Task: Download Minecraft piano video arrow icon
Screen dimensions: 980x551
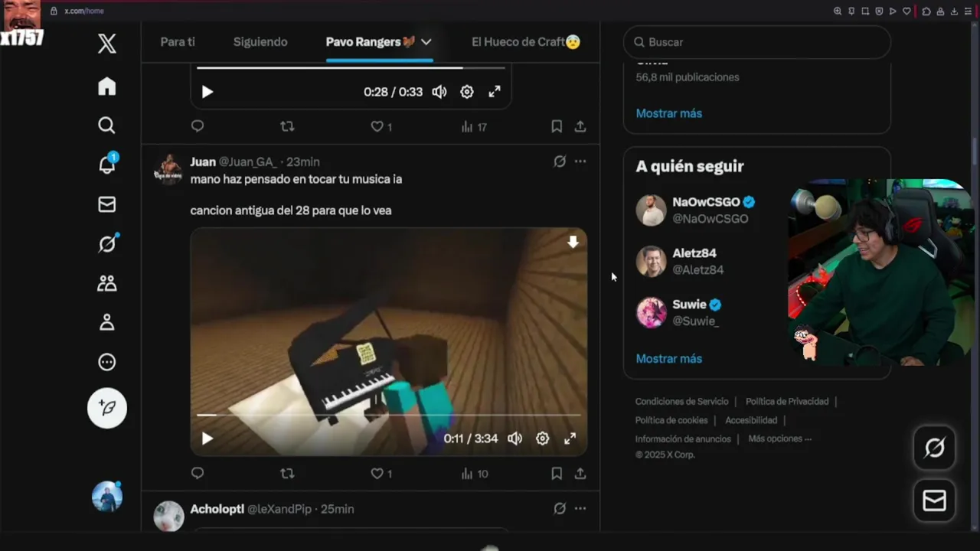Action: [573, 242]
